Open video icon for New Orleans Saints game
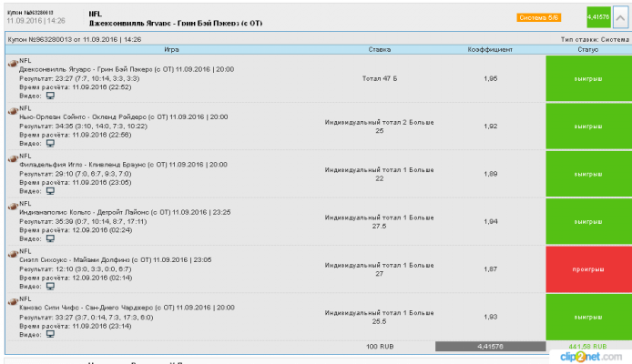Viewport: 632px width, 364px height. pyautogui.click(x=51, y=143)
